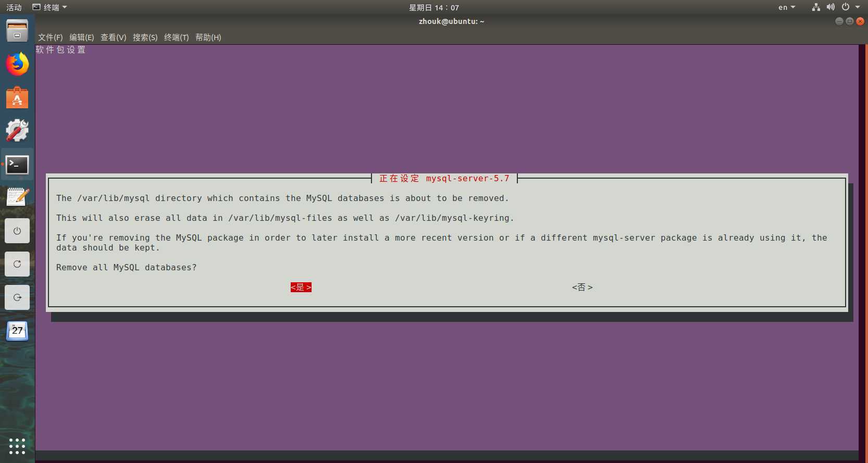This screenshot has height=463, width=868.
Task: Click first line about /var/lib/mysql directory
Action: 282,198
